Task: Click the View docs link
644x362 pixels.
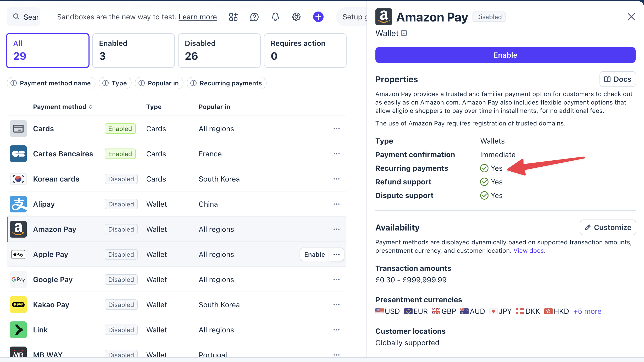Action: 529,251
